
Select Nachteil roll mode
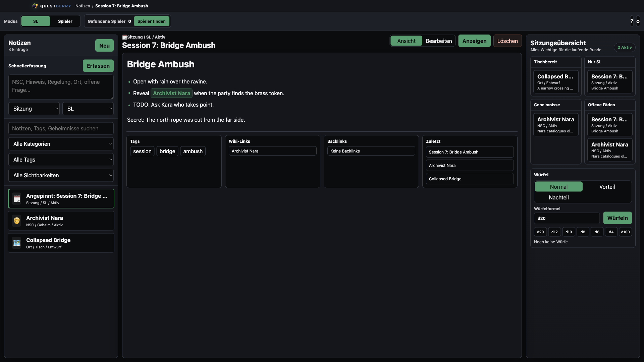[558, 197]
